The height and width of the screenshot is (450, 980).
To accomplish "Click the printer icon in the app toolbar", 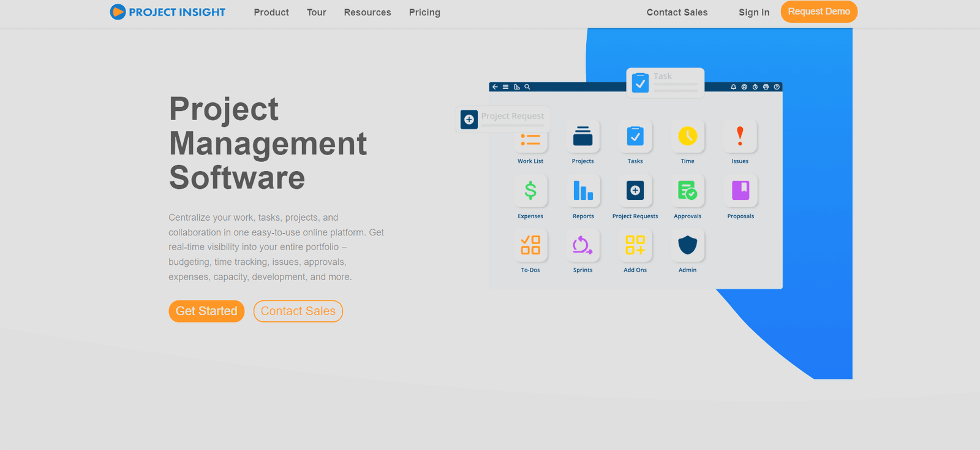I will (x=766, y=87).
